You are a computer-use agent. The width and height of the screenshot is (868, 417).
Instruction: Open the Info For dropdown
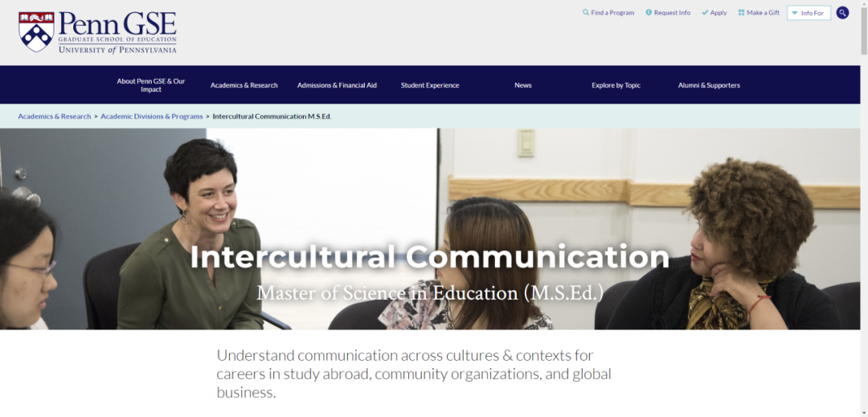809,13
